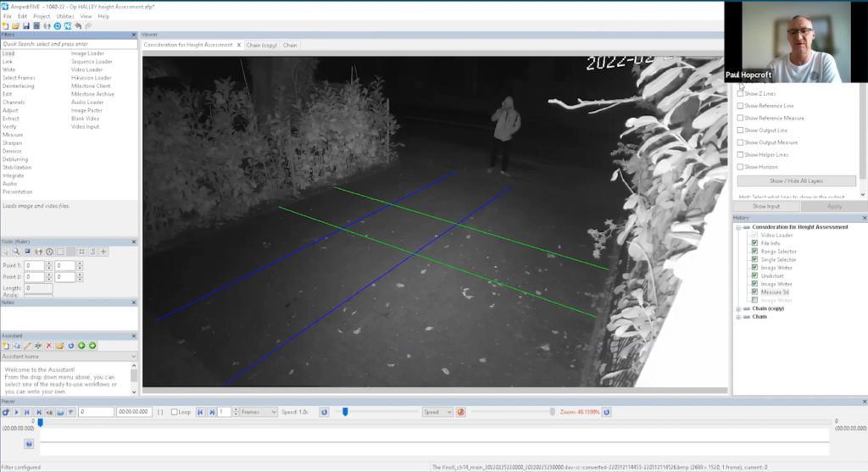Choose the Hikvision Loader filter

[92, 78]
